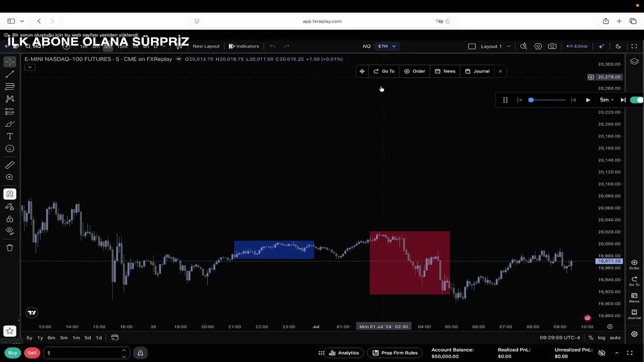The image size is (644, 362).
Task: Select the brush drawing tool
Action: click(10, 124)
